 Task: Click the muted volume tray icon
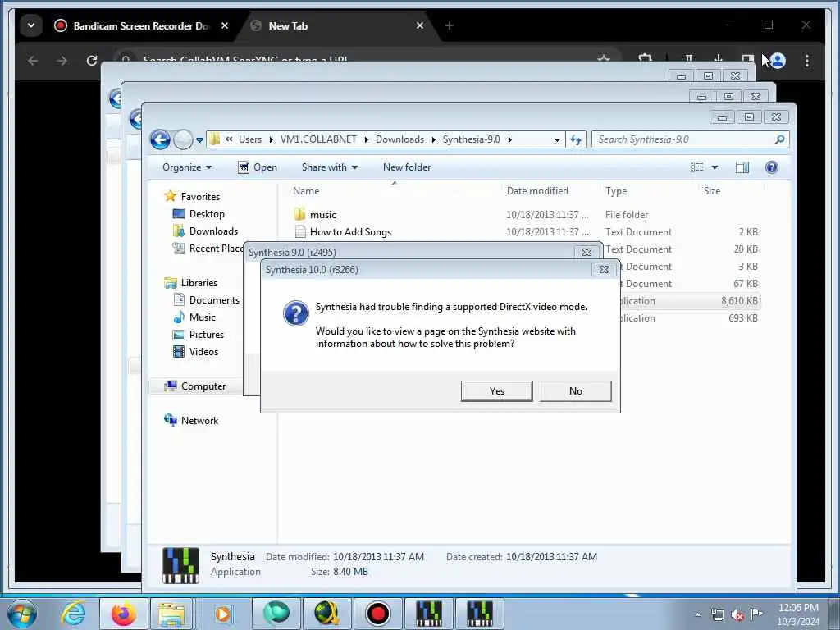pos(737,614)
